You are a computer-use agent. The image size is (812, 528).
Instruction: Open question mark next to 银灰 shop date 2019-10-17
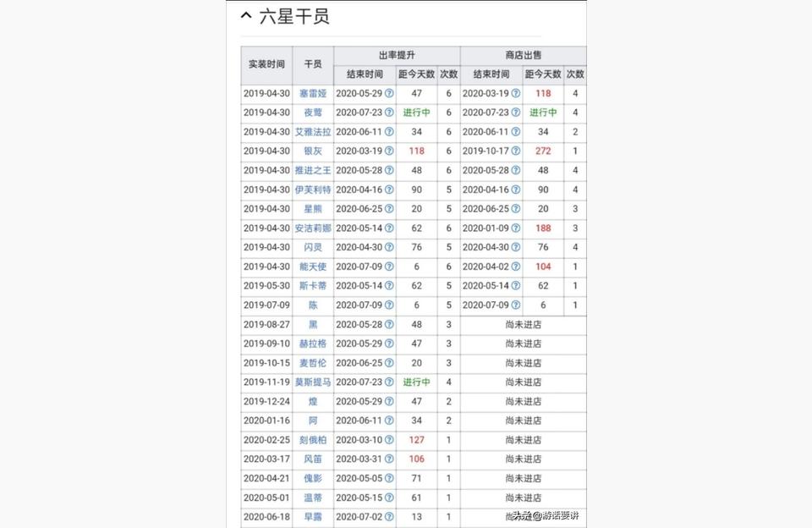point(516,151)
